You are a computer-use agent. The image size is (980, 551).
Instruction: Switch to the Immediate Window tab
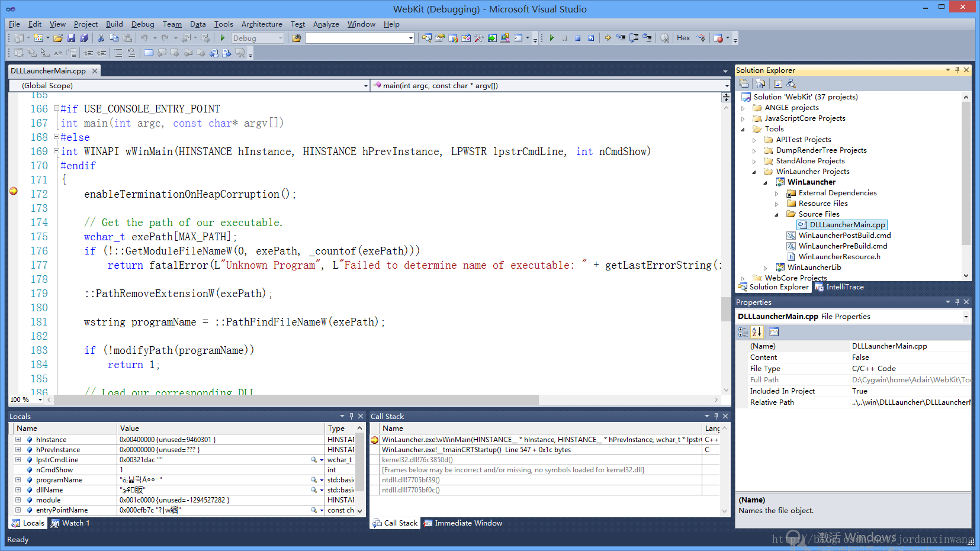462,523
